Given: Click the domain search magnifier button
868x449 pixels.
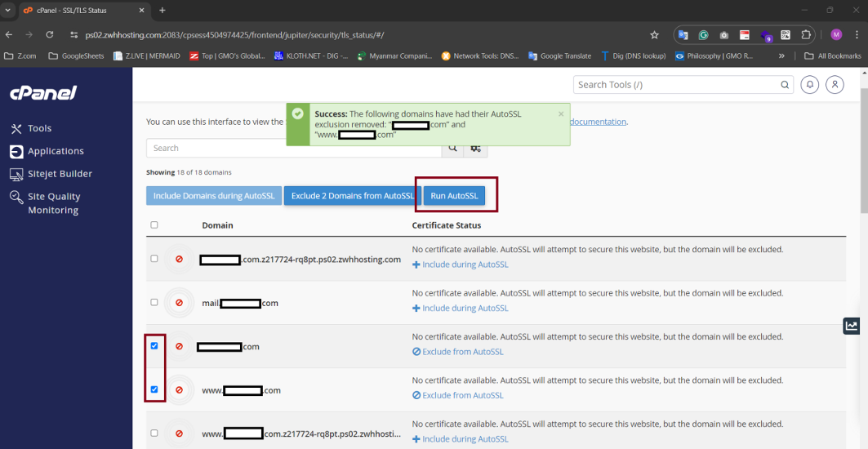Looking at the screenshot, I should 453,149.
